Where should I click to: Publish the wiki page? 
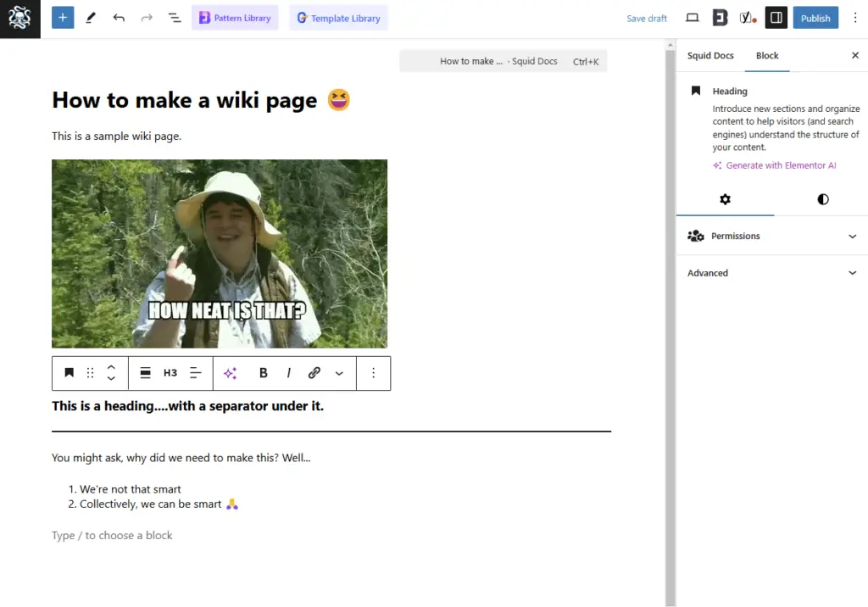coord(815,18)
